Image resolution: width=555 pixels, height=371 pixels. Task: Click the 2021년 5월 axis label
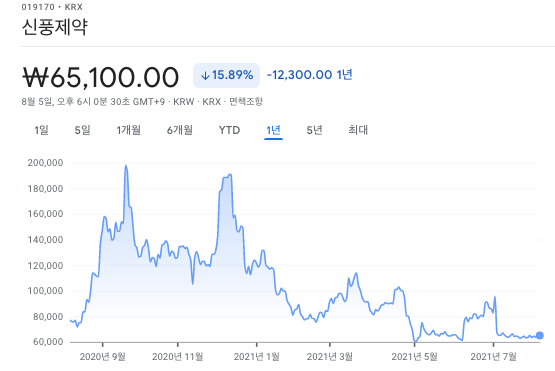pos(414,356)
